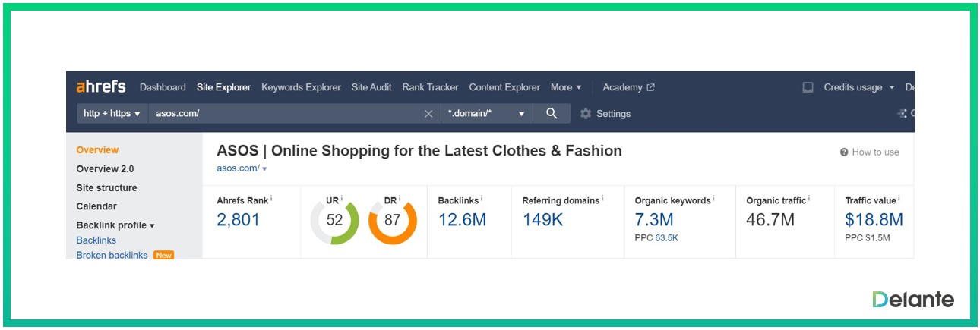The height and width of the screenshot is (330, 980).
Task: Click info icon next to Backlinks metric
Action: [x=482, y=199]
